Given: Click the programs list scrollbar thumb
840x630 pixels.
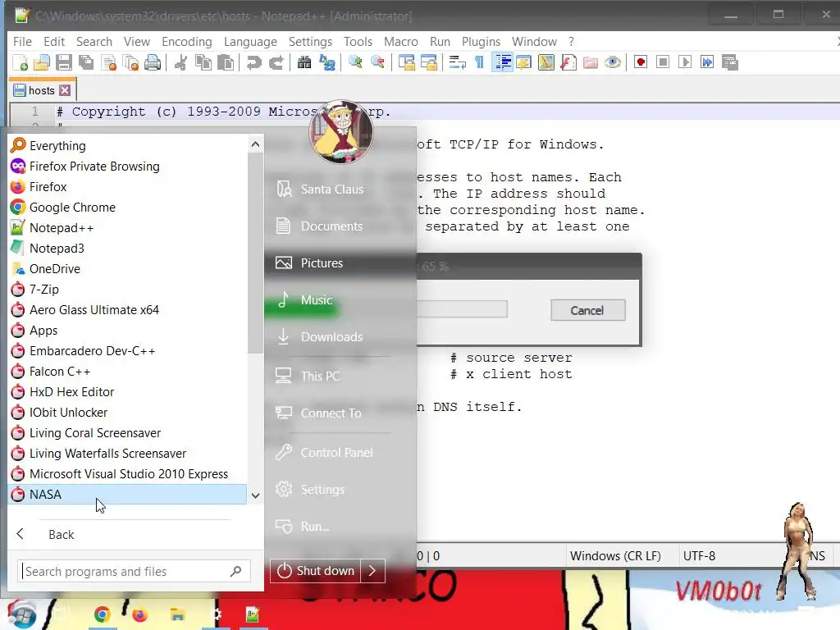Looking at the screenshot, I should point(256,253).
